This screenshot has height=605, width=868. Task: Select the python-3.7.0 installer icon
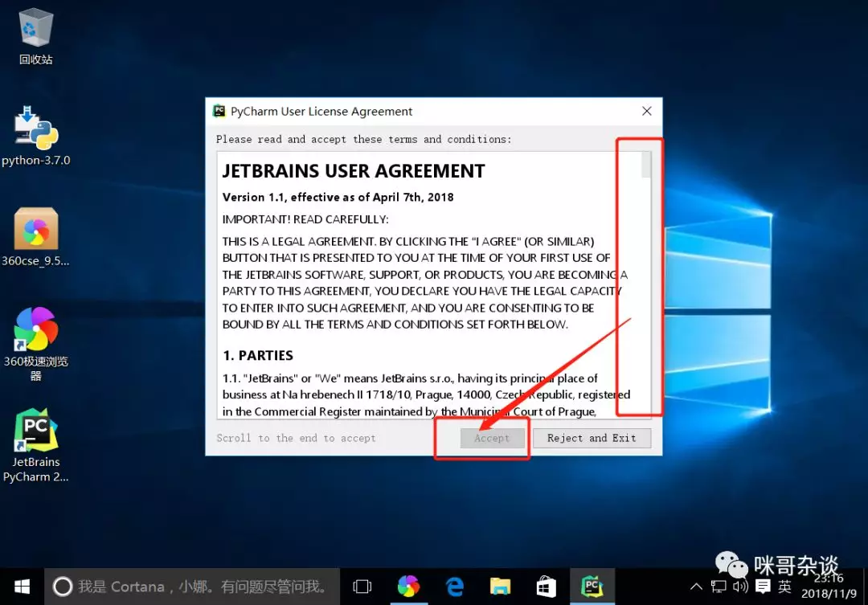click(36, 136)
